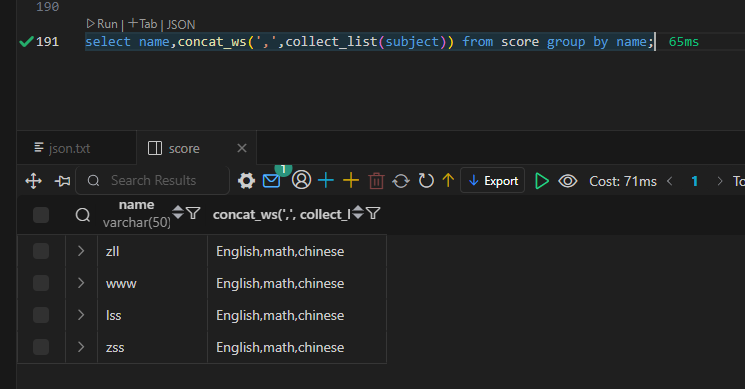Check the lss row checkbox
The image size is (745, 389).
(41, 315)
